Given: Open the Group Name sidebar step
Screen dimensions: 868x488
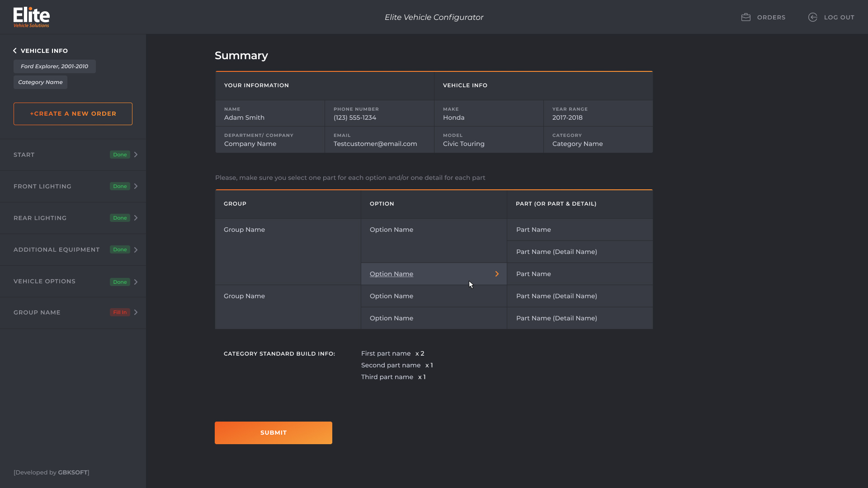Looking at the screenshot, I should [73, 312].
